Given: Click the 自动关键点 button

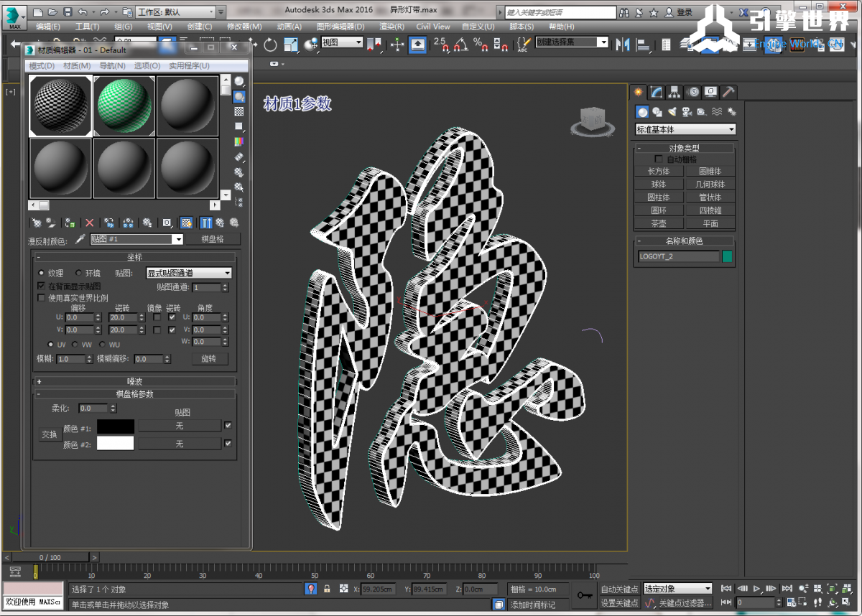Looking at the screenshot, I should (619, 589).
